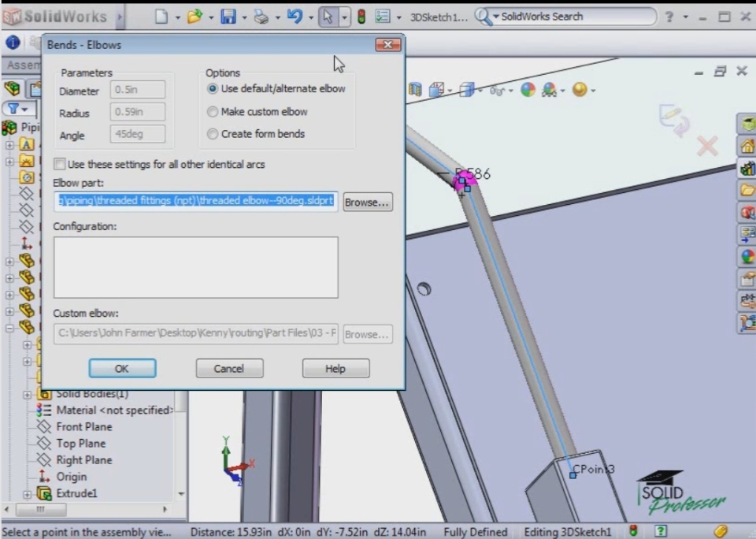Screen dimensions: 756x539
Task: Select Right Plane in feature tree
Action: (x=84, y=460)
